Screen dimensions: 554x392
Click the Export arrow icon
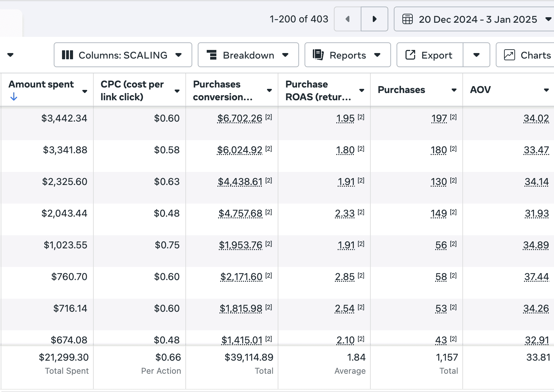point(410,55)
